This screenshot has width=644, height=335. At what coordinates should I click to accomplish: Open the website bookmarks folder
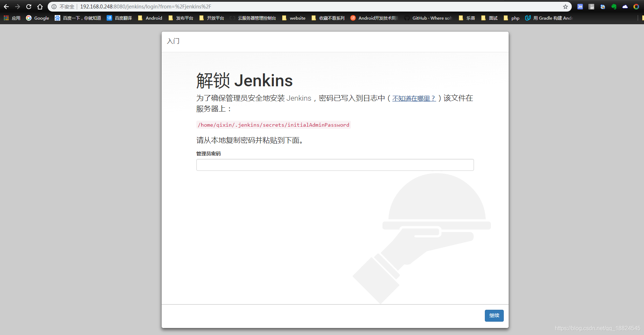(x=294, y=18)
